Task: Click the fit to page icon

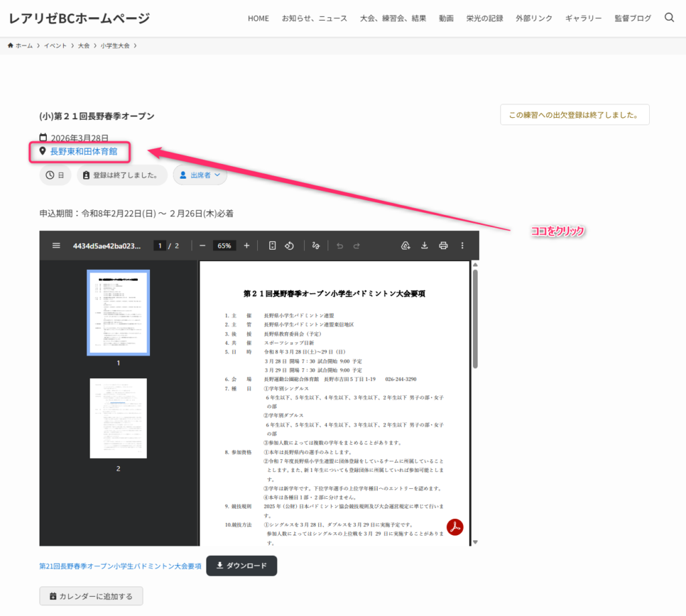Action: pyautogui.click(x=272, y=246)
